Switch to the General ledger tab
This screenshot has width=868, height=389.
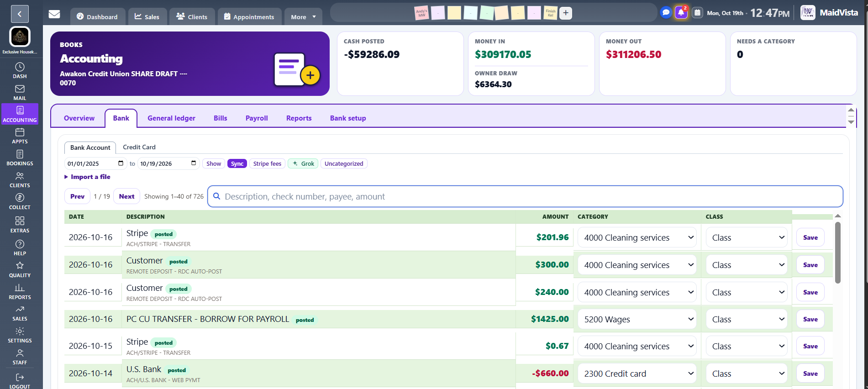(171, 118)
